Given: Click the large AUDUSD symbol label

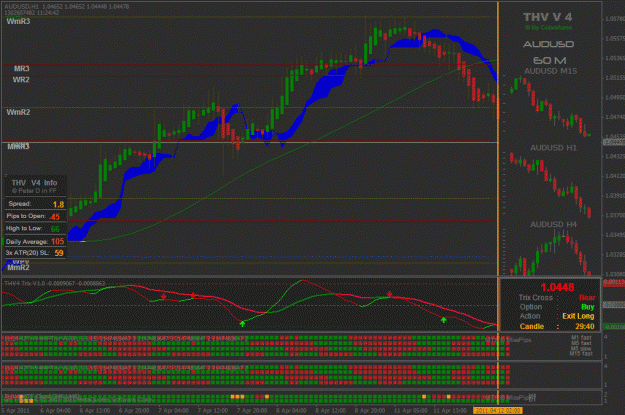Looking at the screenshot, I should pyautogui.click(x=548, y=44).
